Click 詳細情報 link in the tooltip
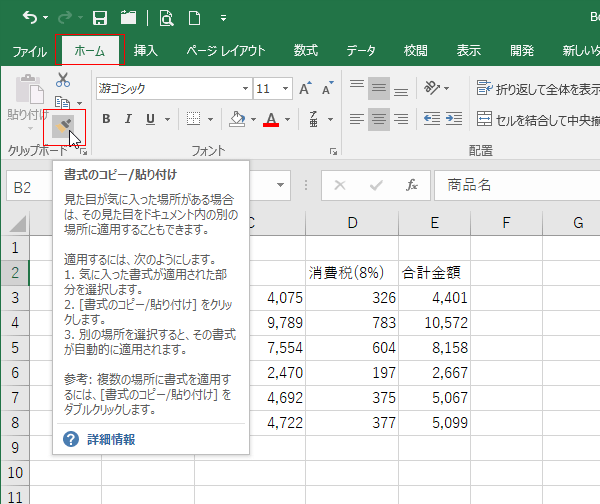Viewport: 600px width, 504px height. pyautogui.click(x=110, y=439)
